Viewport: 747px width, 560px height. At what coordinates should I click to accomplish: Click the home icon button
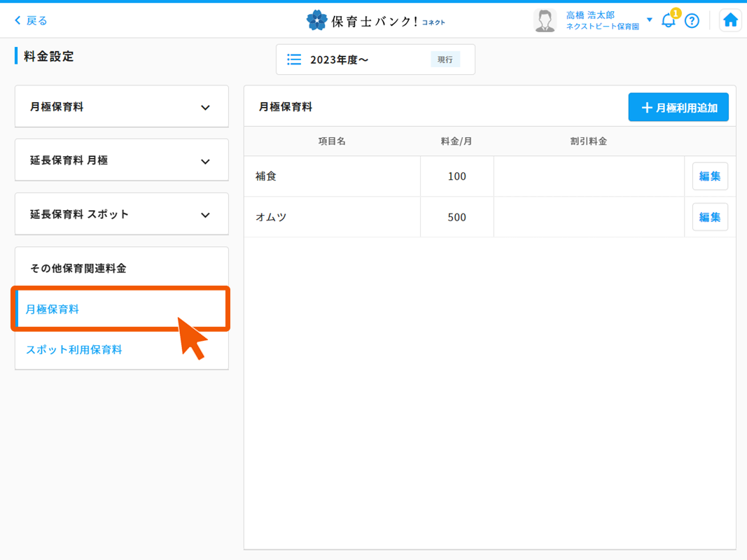coord(730,20)
